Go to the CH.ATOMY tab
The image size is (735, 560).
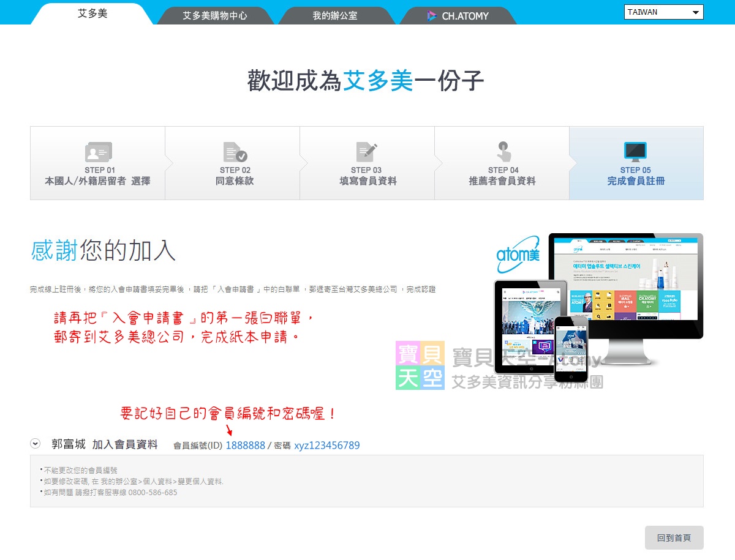tap(458, 16)
